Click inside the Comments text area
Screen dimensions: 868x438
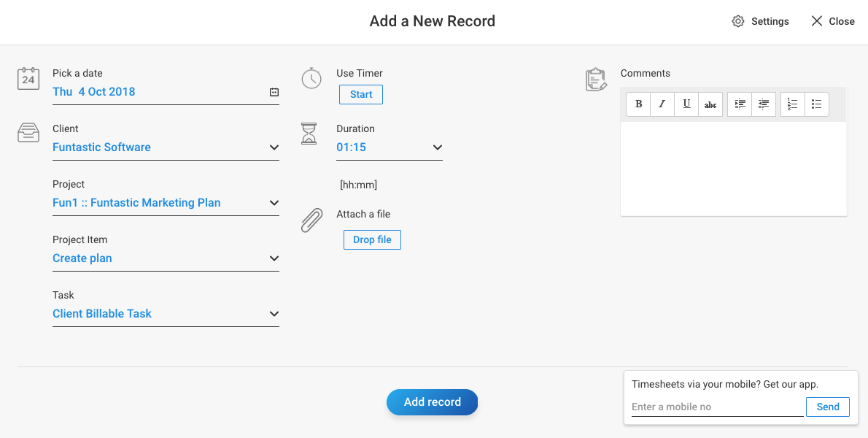734,169
